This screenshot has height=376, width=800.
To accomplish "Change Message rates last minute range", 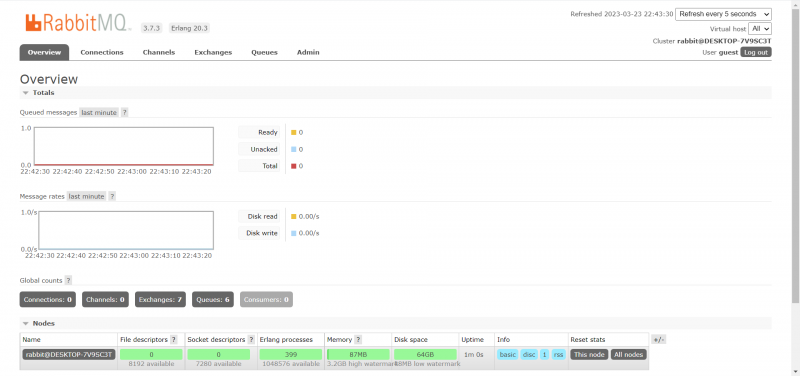I will [x=87, y=196].
